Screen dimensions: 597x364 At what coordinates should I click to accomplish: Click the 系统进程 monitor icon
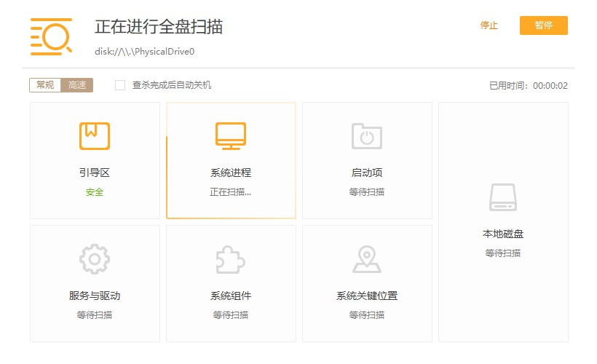[231, 136]
